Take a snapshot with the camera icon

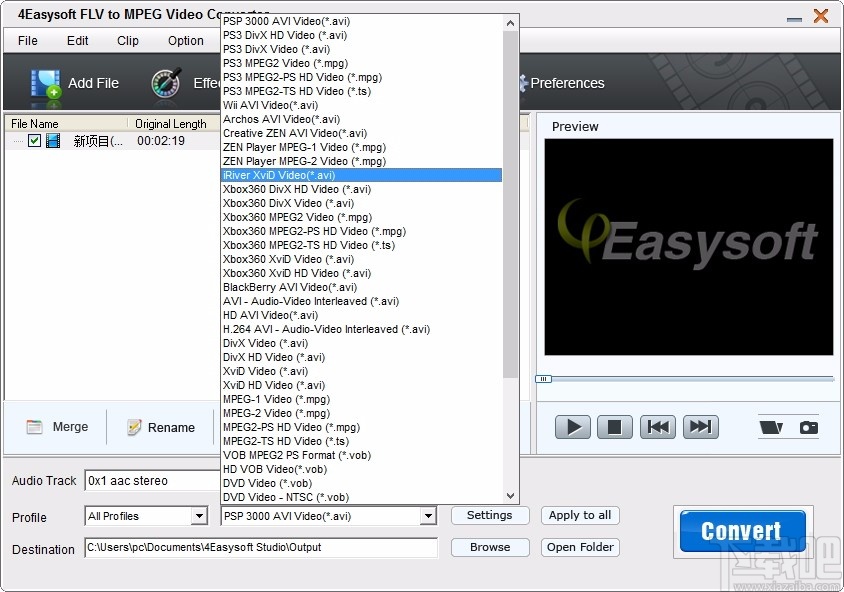[806, 426]
